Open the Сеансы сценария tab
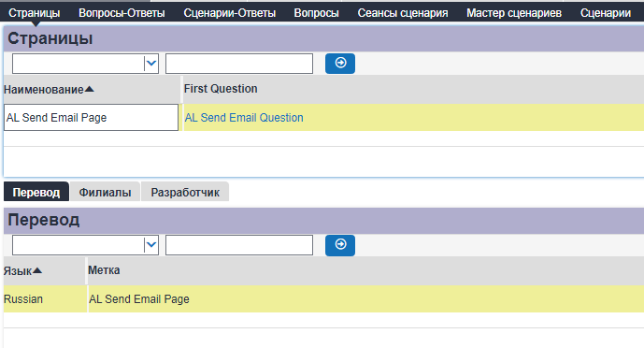Image resolution: width=644 pixels, height=348 pixels. click(x=403, y=13)
